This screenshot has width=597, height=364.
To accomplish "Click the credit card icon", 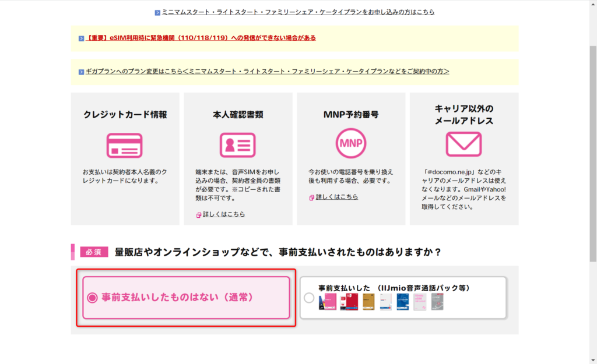I will coord(125,145).
